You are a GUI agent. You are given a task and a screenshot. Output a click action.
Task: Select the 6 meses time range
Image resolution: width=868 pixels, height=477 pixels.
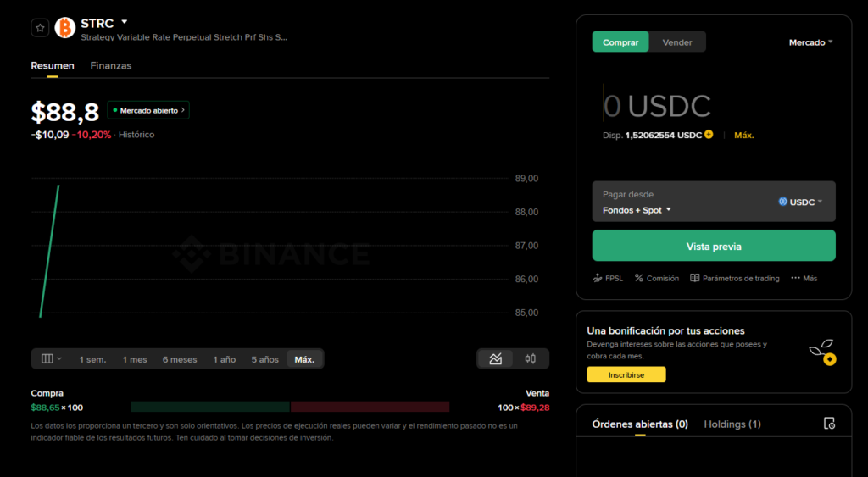(180, 360)
